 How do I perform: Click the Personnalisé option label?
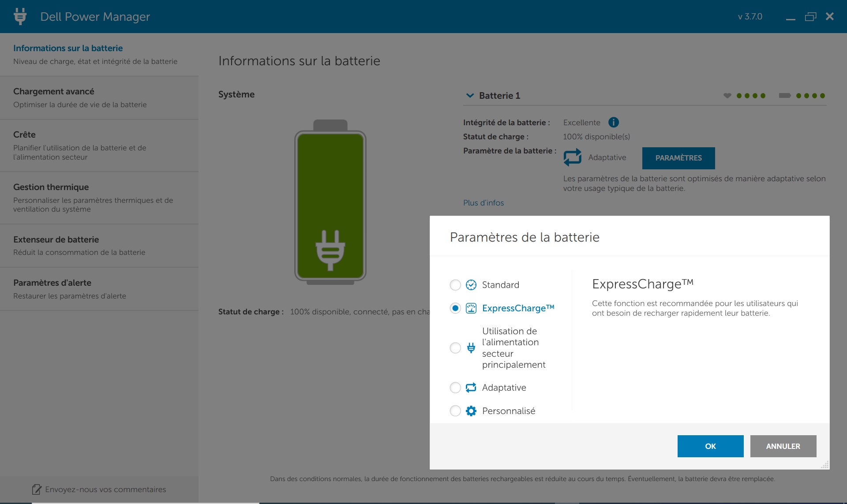click(509, 411)
